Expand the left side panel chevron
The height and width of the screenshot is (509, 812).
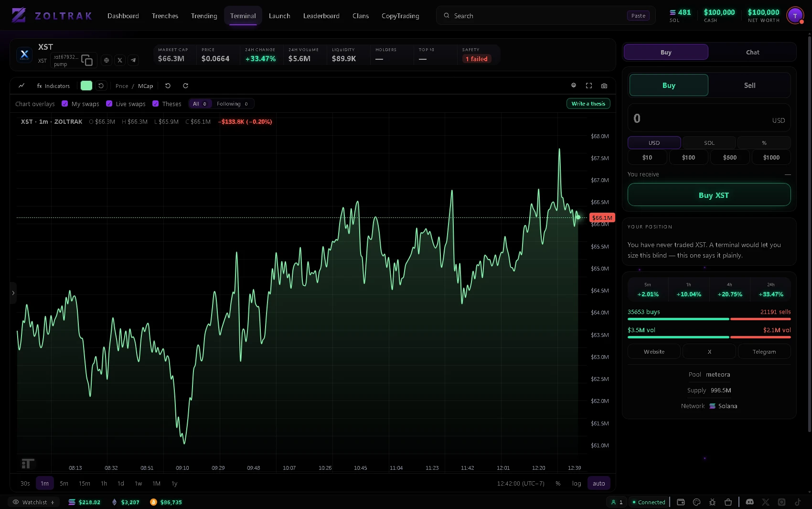click(x=13, y=293)
